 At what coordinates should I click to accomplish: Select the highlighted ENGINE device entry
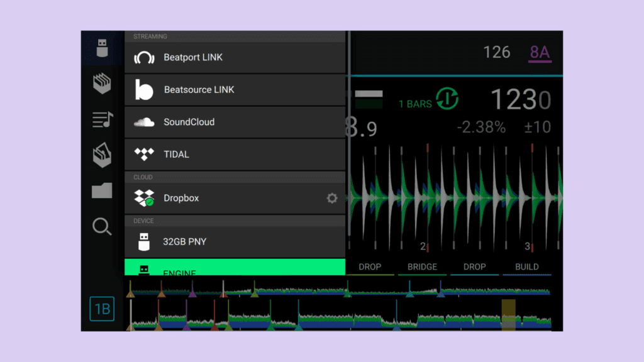coord(235,267)
